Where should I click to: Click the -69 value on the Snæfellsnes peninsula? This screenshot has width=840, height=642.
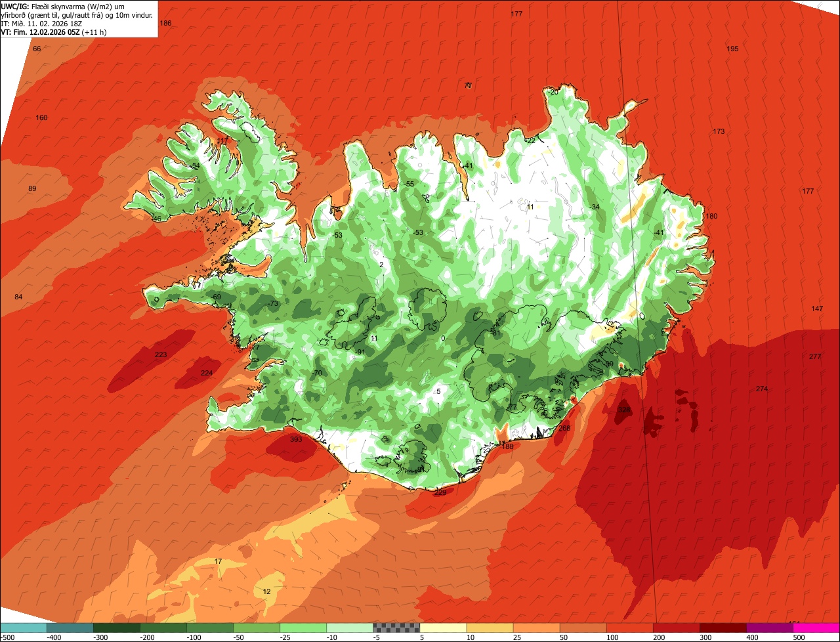216,297
